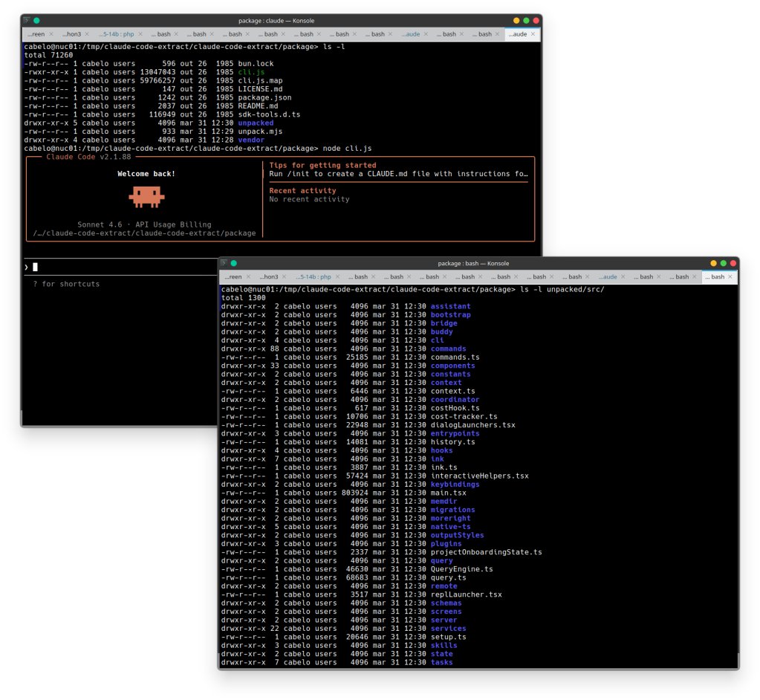This screenshot has width=760, height=700.
Task: Click the 'outputStyles' directory entry
Action: tap(457, 535)
